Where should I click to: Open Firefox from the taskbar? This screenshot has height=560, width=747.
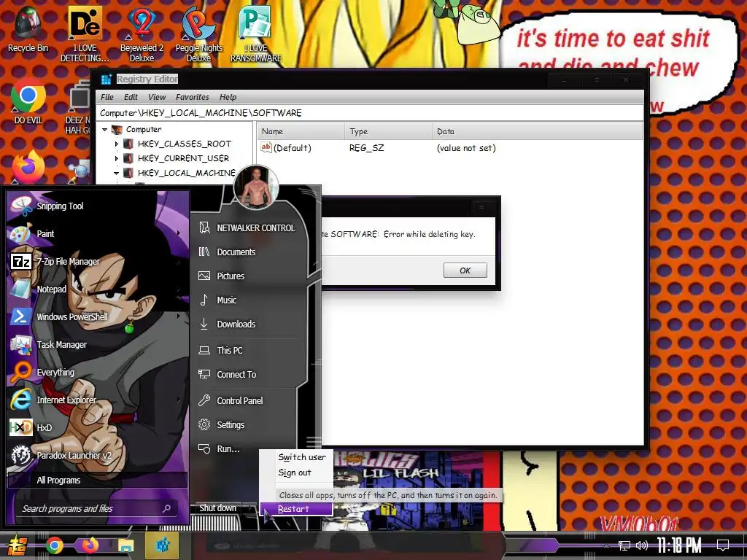(x=90, y=545)
